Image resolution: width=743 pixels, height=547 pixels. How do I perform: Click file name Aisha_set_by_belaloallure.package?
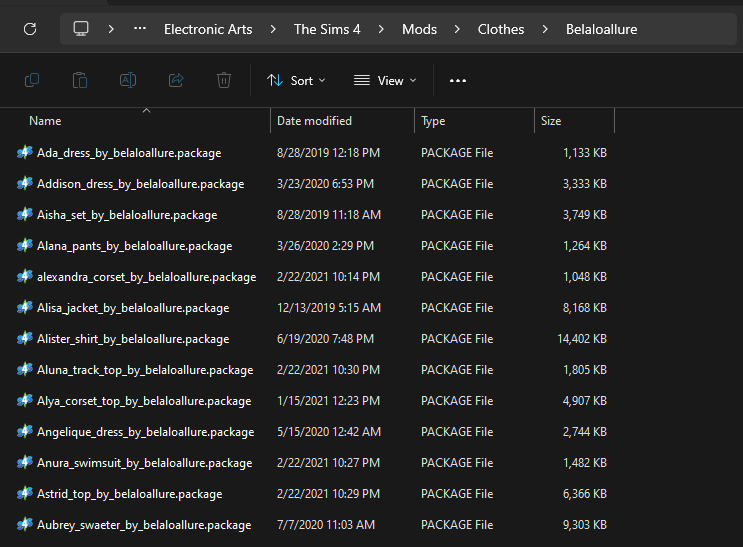click(x=127, y=215)
